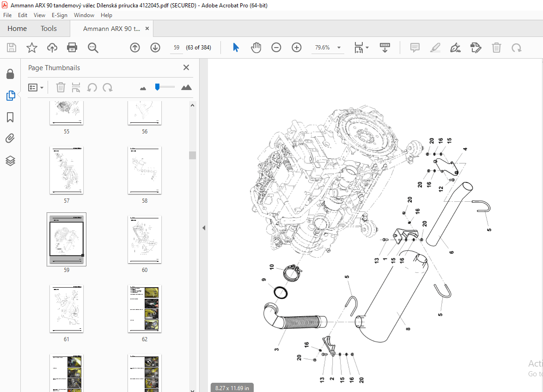
Task: Click the thumbnail size slider
Action: [x=165, y=87]
